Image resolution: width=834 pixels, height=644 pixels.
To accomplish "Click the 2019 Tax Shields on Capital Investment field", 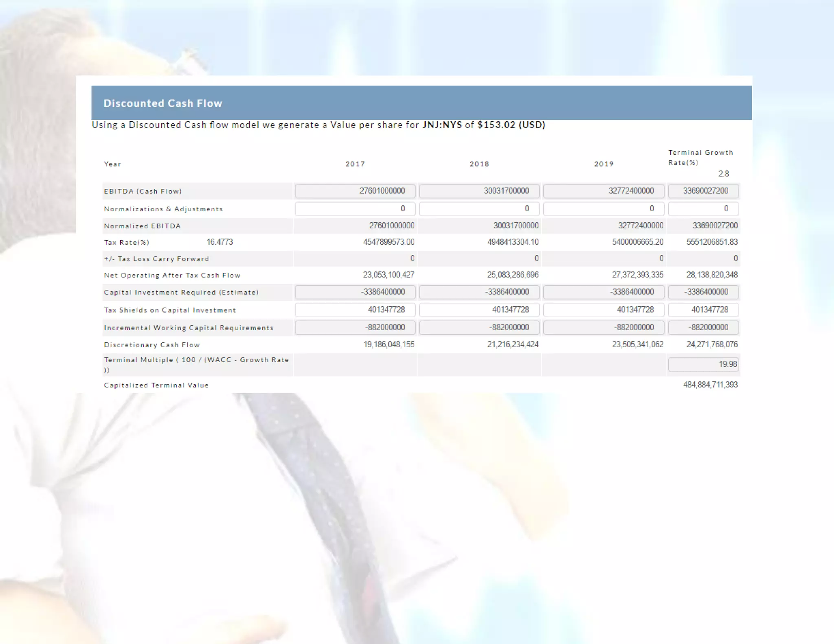I will [x=604, y=310].
